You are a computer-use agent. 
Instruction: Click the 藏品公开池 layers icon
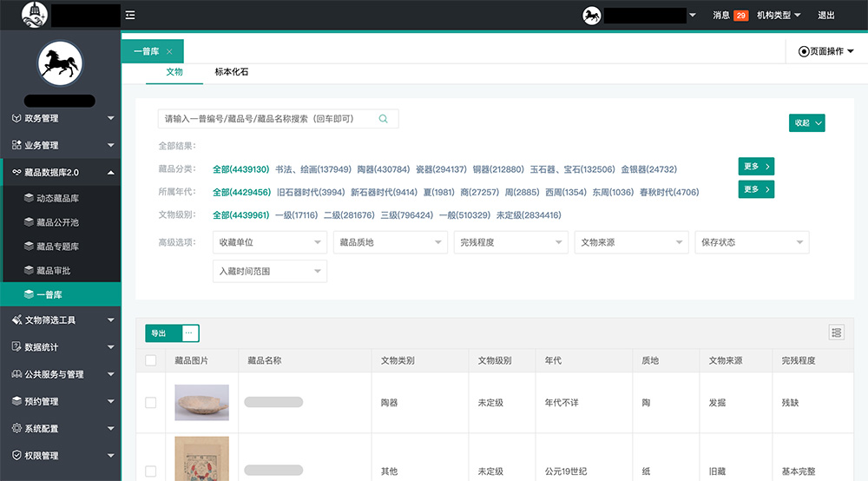click(29, 222)
